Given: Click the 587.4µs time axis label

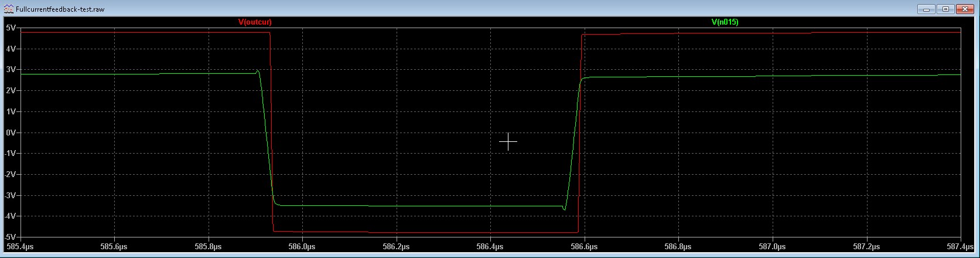Looking at the screenshot, I should point(961,247).
